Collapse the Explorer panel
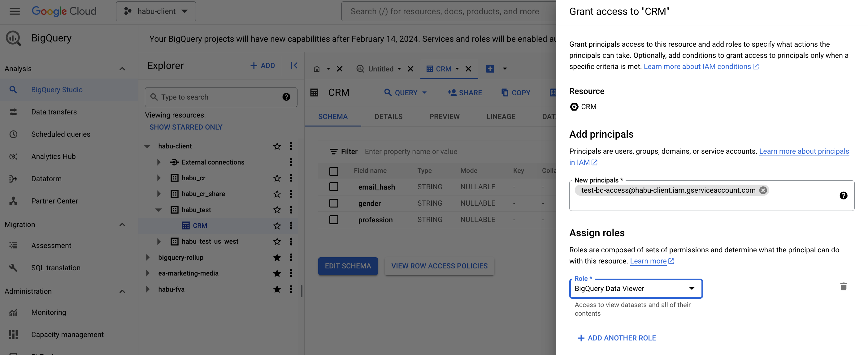The width and height of the screenshot is (868, 355). tap(294, 65)
